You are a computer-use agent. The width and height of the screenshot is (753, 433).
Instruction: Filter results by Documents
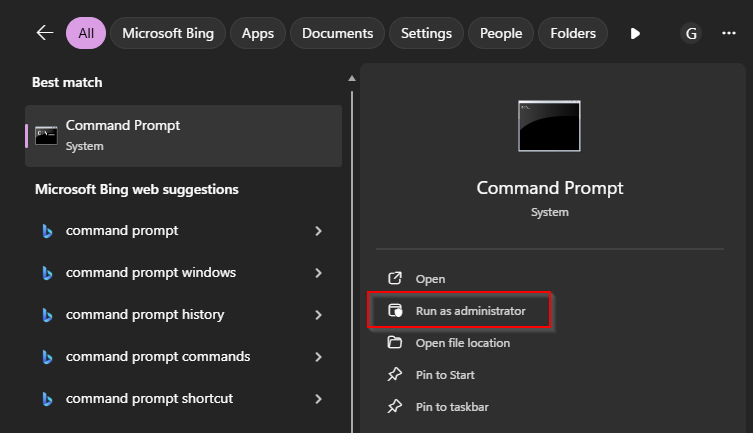coord(337,33)
